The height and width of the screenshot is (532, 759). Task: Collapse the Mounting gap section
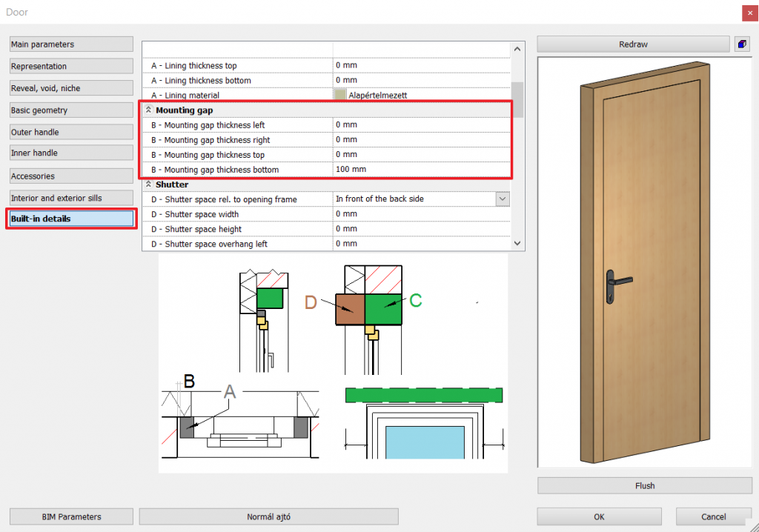[148, 110]
